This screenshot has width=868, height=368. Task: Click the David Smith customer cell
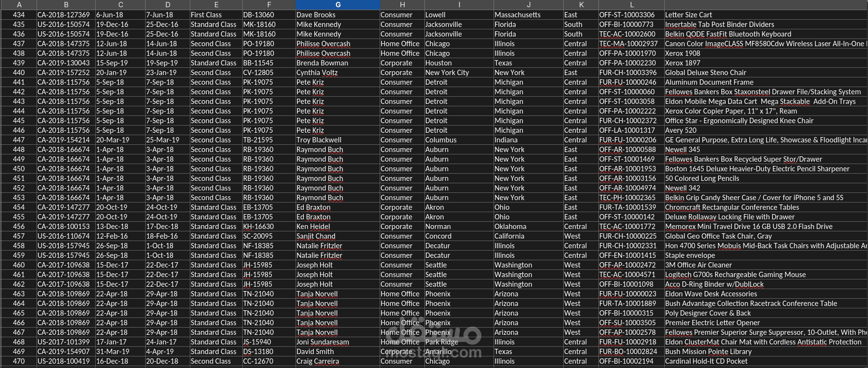point(337,352)
